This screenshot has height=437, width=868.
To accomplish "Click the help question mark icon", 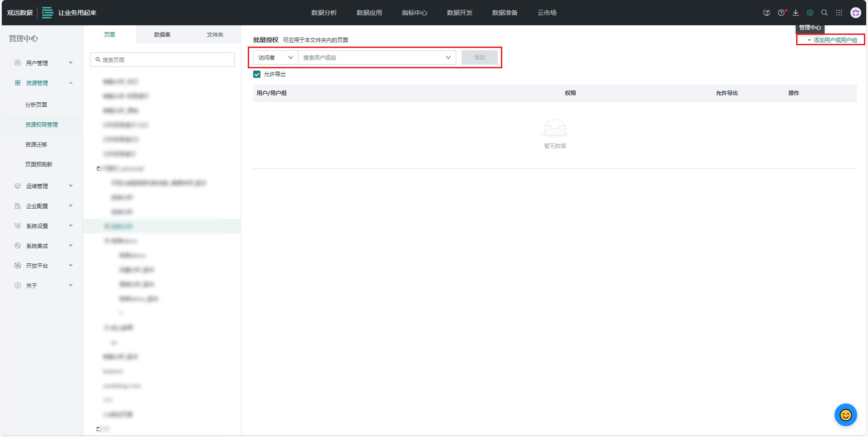I will (x=781, y=13).
